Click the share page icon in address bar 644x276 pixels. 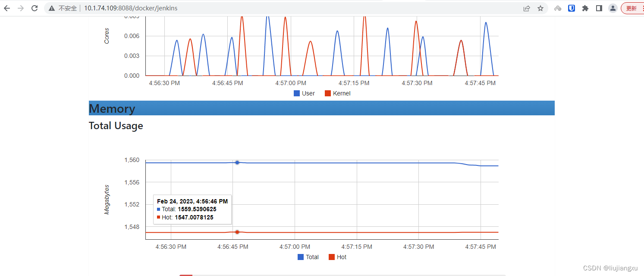527,8
